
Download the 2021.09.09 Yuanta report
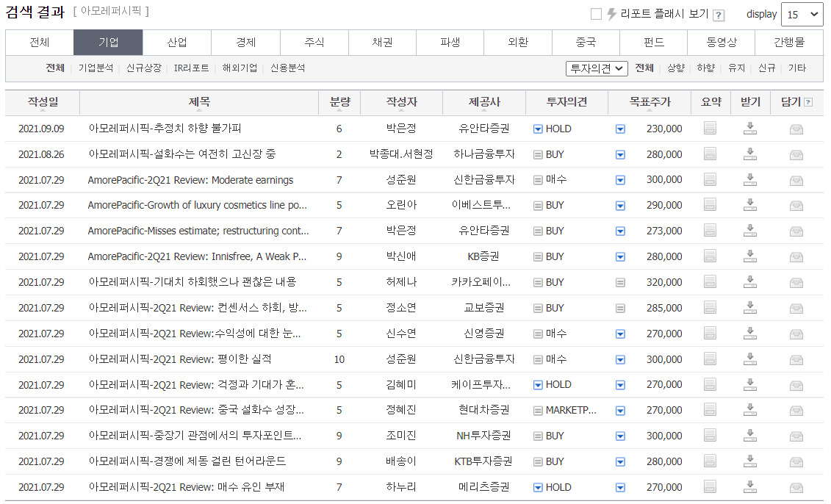[x=750, y=129]
